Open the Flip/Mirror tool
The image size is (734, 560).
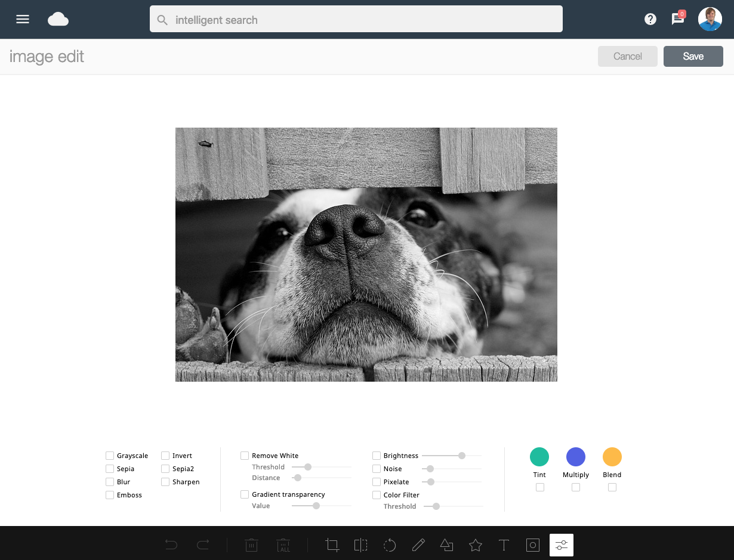[360, 544]
